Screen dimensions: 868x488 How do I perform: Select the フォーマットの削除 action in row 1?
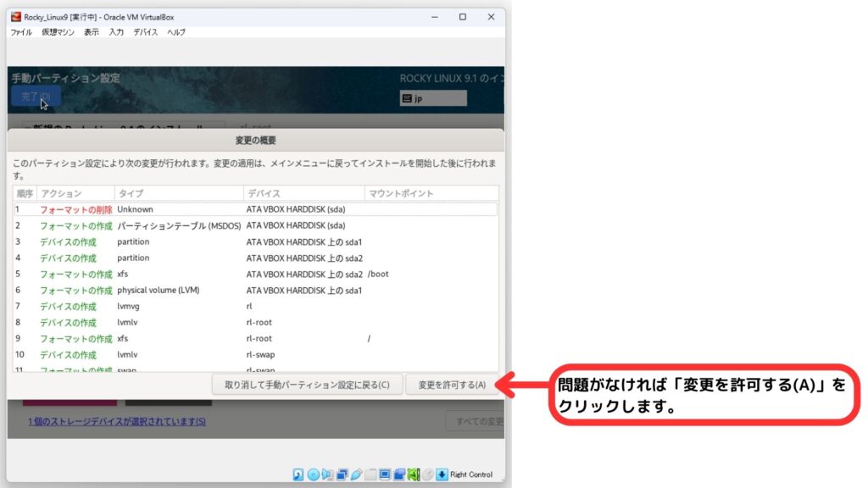tap(75, 210)
